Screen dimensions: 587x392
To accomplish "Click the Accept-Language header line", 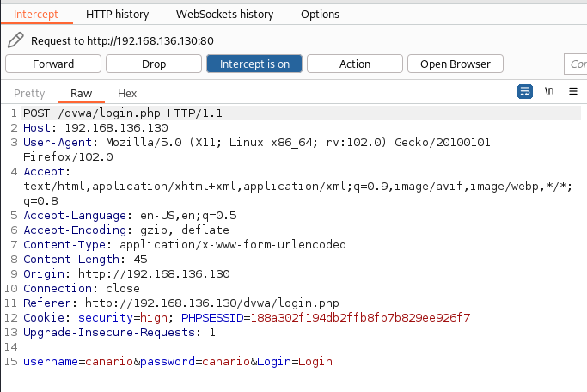I will (x=130, y=215).
